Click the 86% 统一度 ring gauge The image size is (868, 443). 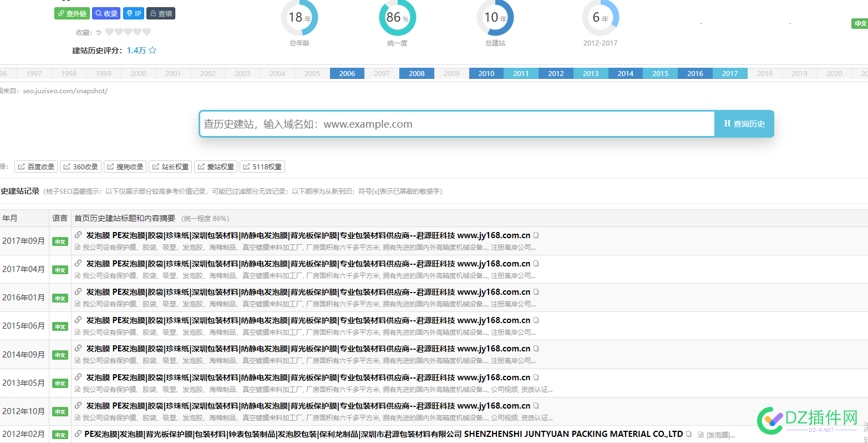tap(398, 17)
